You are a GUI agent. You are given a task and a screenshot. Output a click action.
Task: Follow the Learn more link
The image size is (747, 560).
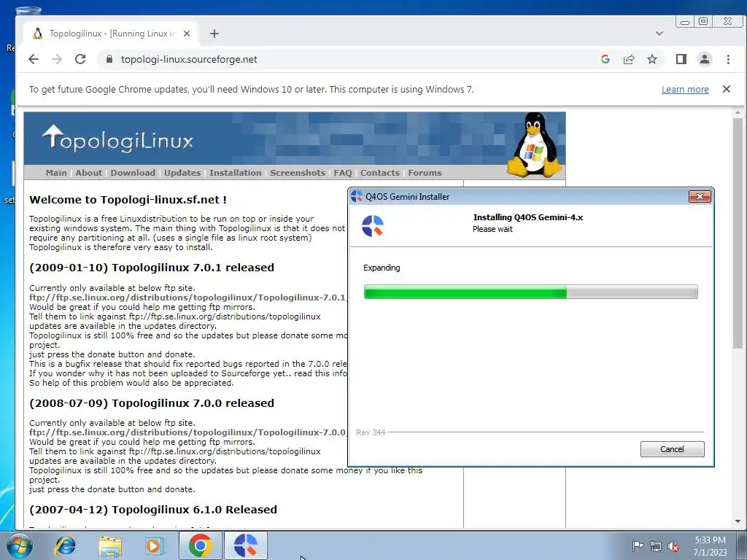pyautogui.click(x=685, y=90)
